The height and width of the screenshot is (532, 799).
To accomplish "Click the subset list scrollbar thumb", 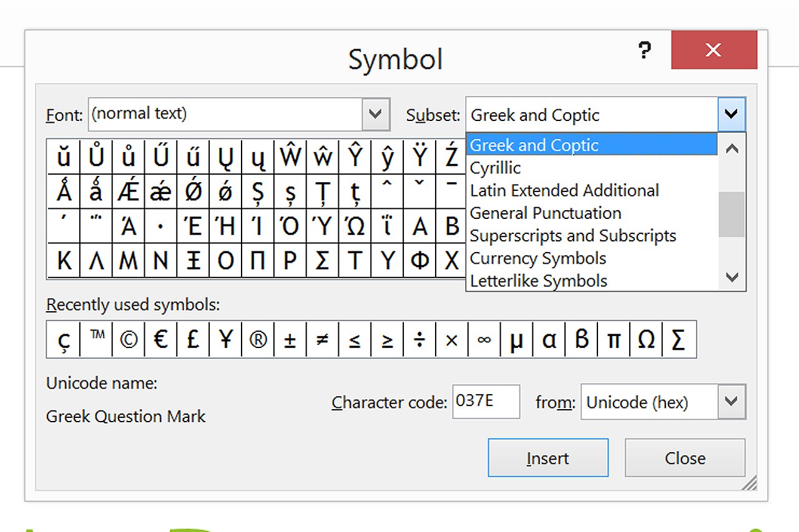I will coord(732,214).
